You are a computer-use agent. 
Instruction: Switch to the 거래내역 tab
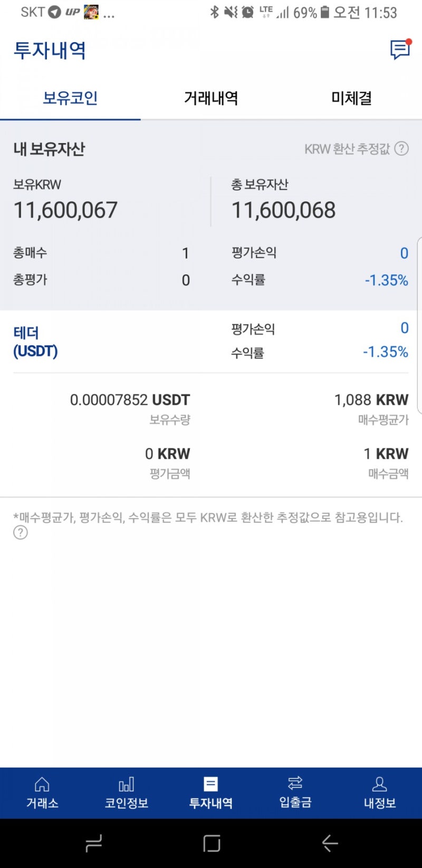(x=211, y=98)
